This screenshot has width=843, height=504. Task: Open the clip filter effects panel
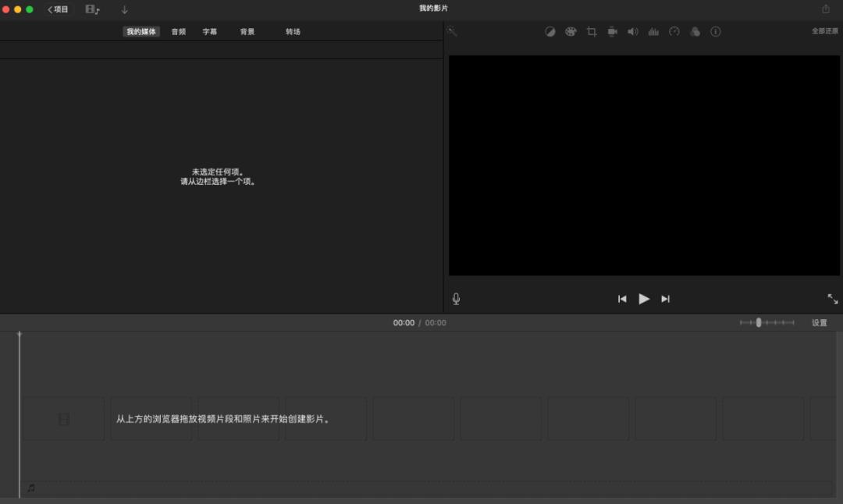(x=695, y=31)
